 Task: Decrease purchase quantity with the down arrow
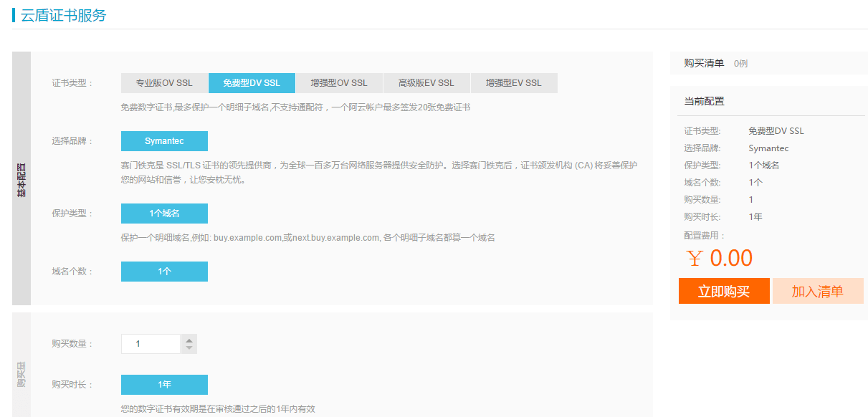tap(189, 348)
